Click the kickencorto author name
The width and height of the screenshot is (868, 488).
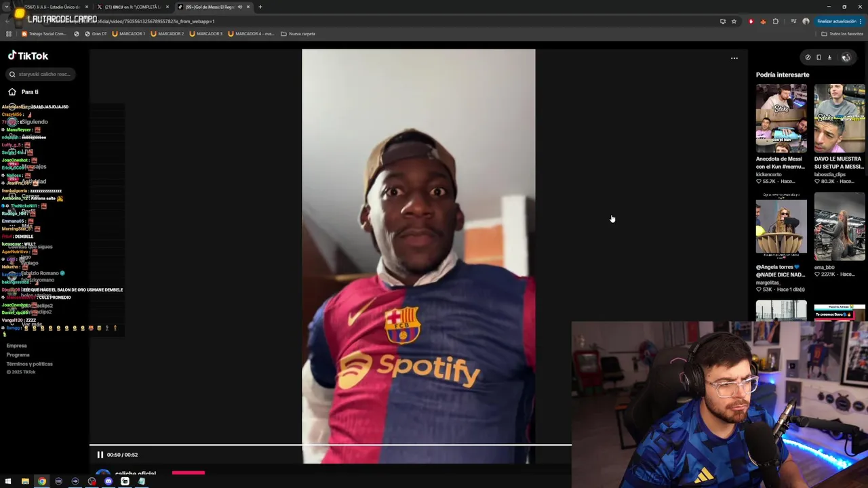tap(769, 174)
